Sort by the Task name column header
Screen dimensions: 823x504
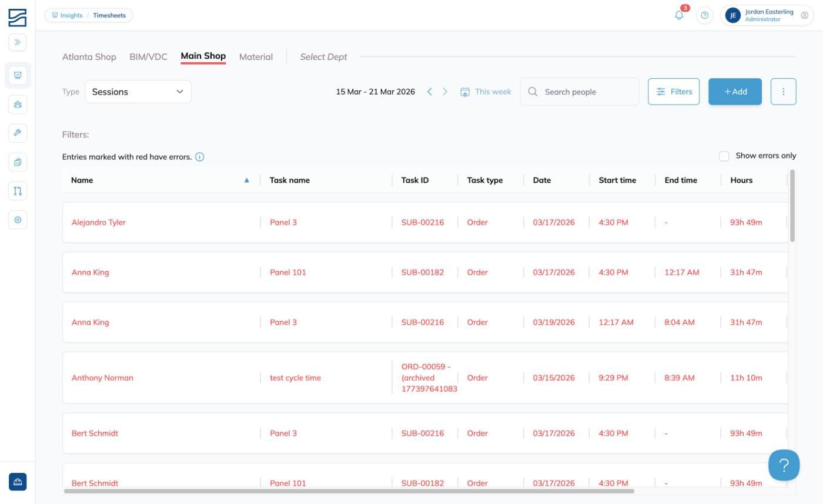(x=290, y=180)
